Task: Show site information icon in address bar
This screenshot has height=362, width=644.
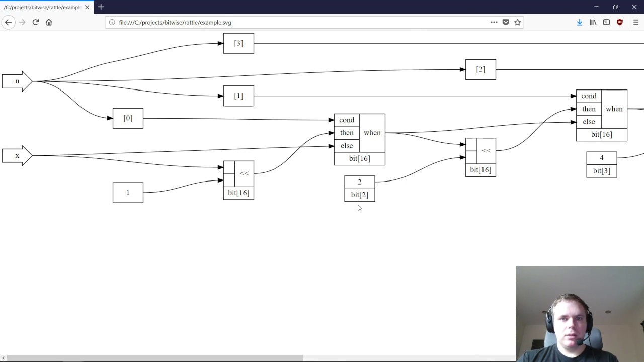Action: (112, 22)
